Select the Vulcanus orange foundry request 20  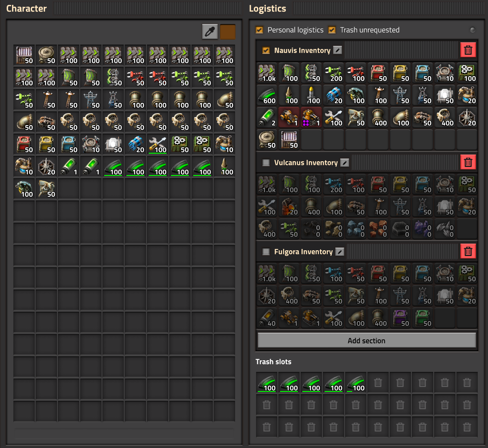289,207
